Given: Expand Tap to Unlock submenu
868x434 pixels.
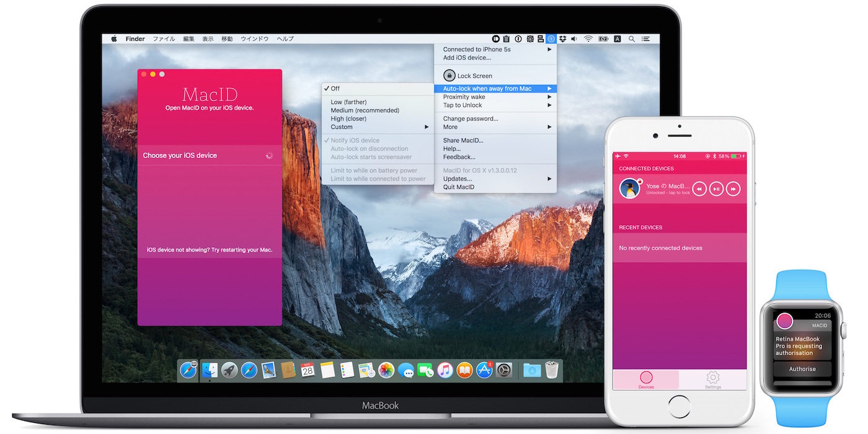Looking at the screenshot, I should coord(495,105).
